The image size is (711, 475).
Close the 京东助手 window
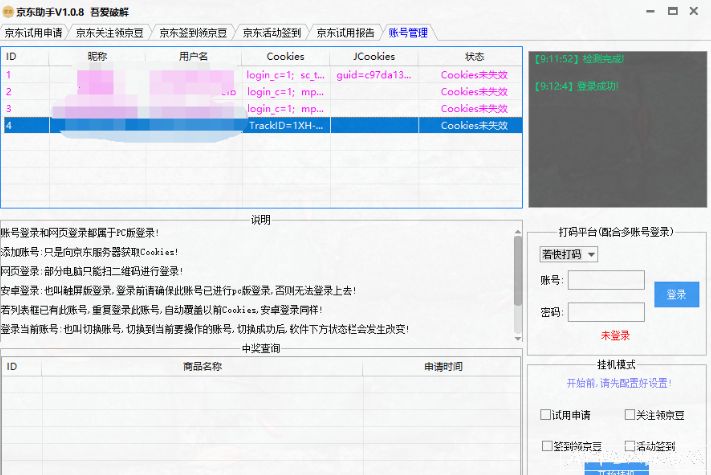point(694,11)
